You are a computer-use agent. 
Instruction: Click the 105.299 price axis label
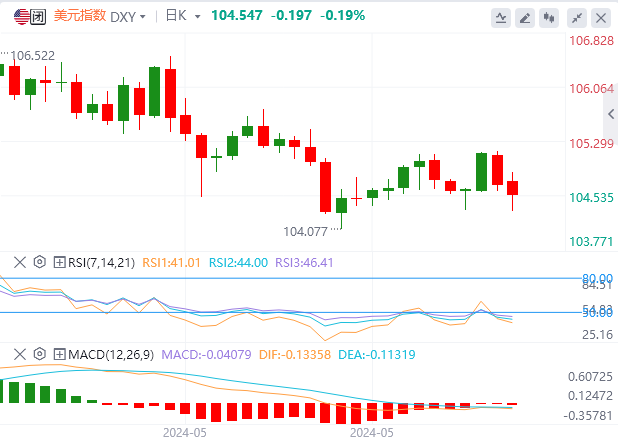tap(592, 144)
